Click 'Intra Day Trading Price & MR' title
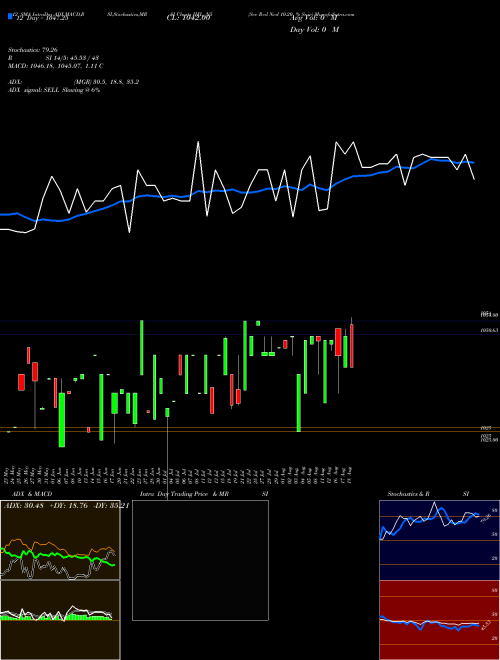The width and height of the screenshot is (500, 660). (184, 494)
